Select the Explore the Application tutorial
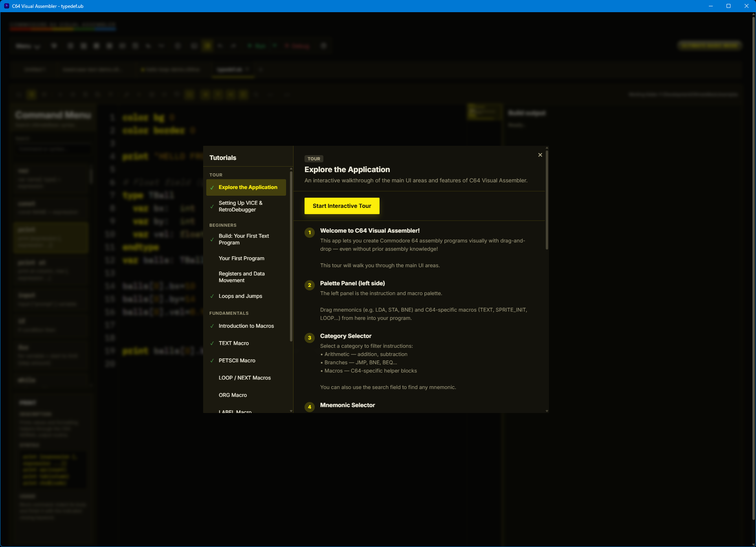Viewport: 756px width, 547px height. [x=246, y=187]
